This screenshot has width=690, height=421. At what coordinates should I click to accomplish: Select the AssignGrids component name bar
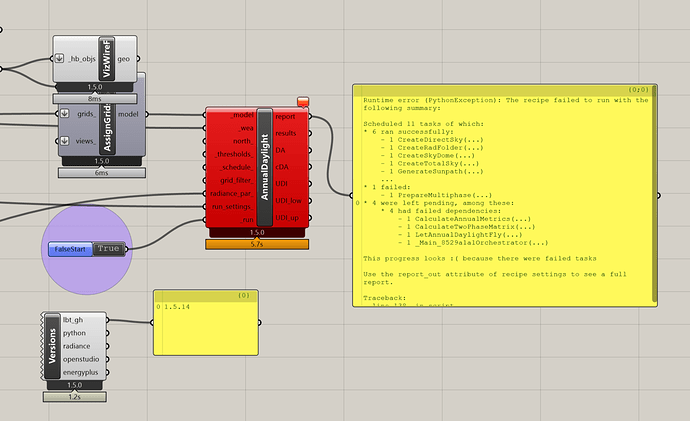click(107, 128)
